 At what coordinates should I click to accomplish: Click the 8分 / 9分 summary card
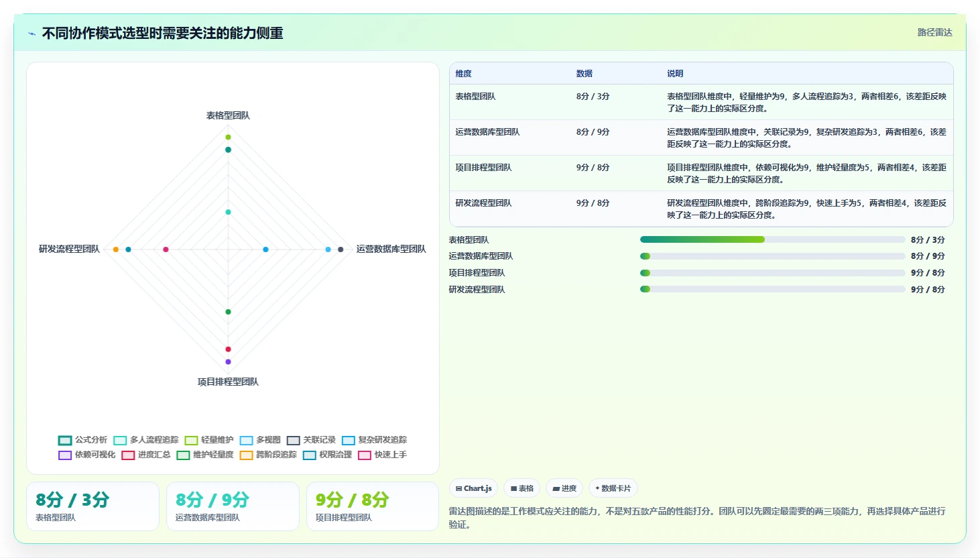point(233,506)
